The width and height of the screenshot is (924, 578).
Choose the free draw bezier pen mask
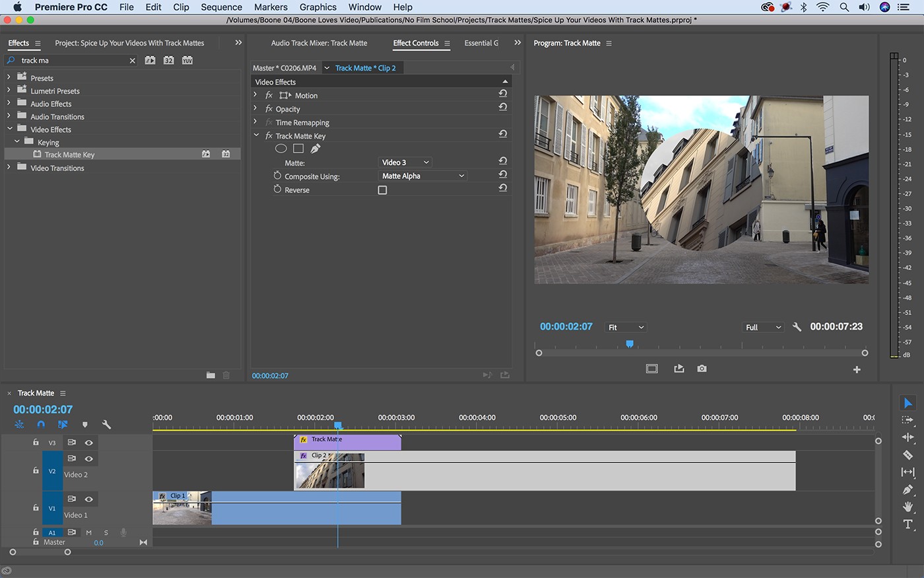[315, 149]
